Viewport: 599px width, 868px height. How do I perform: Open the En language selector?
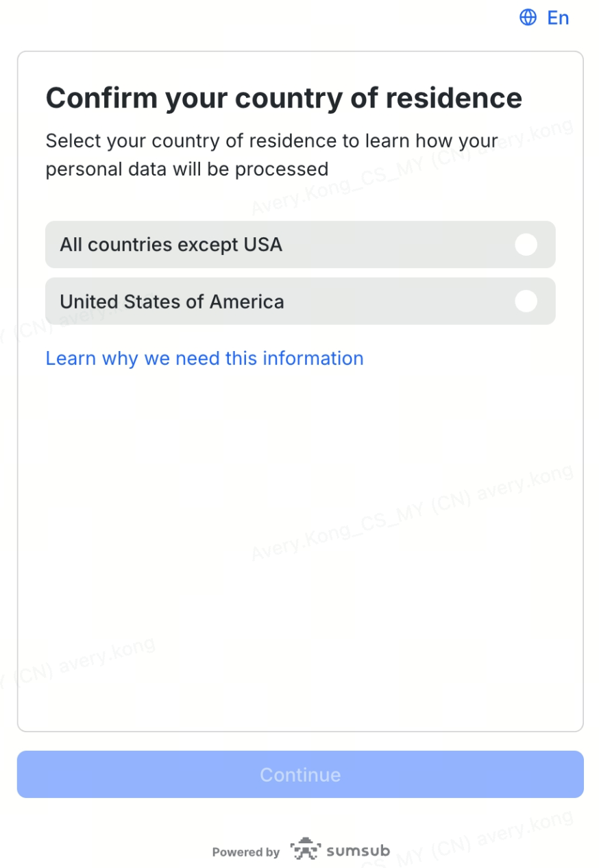pyautogui.click(x=557, y=18)
